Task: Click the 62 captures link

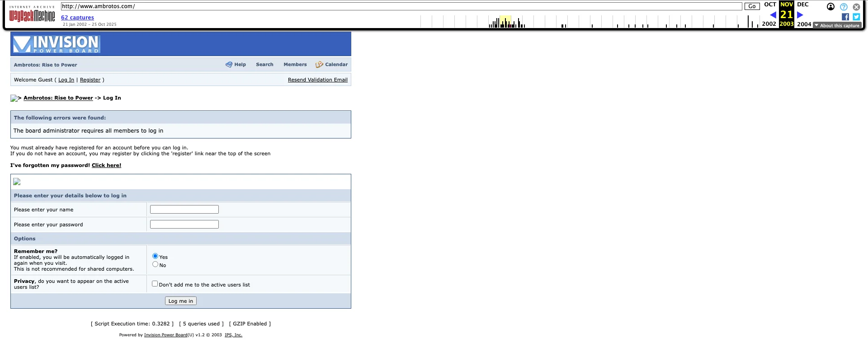Action: tap(77, 18)
